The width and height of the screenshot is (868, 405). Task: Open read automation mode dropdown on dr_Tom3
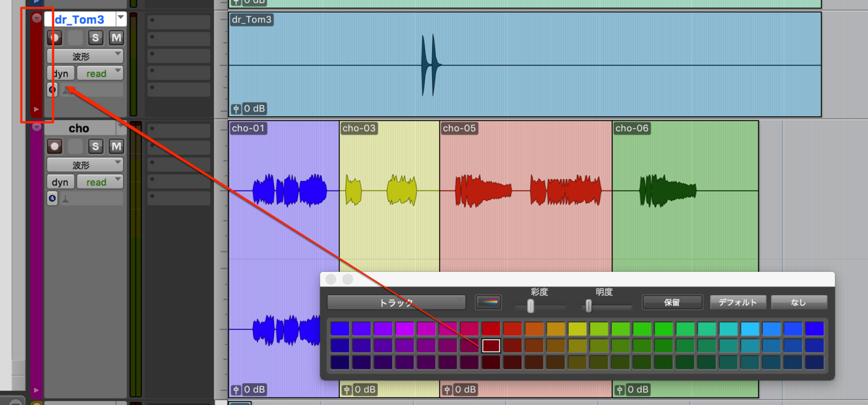coord(100,73)
